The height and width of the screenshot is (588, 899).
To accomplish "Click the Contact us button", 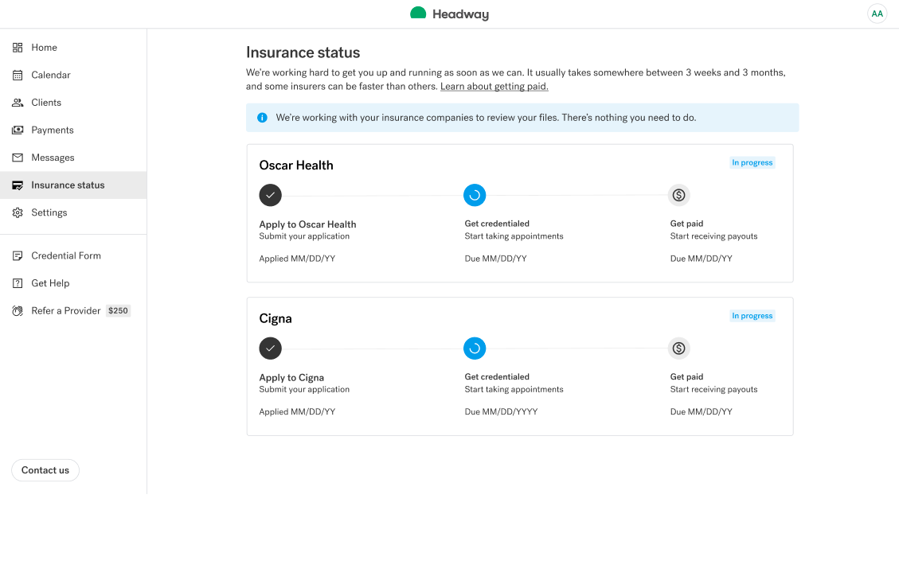I will point(45,470).
